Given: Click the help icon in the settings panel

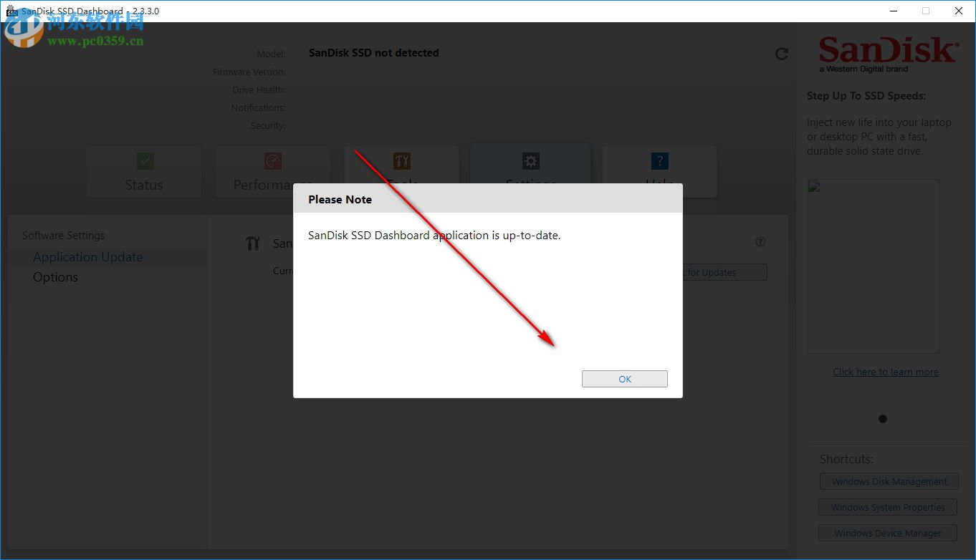Looking at the screenshot, I should [760, 242].
